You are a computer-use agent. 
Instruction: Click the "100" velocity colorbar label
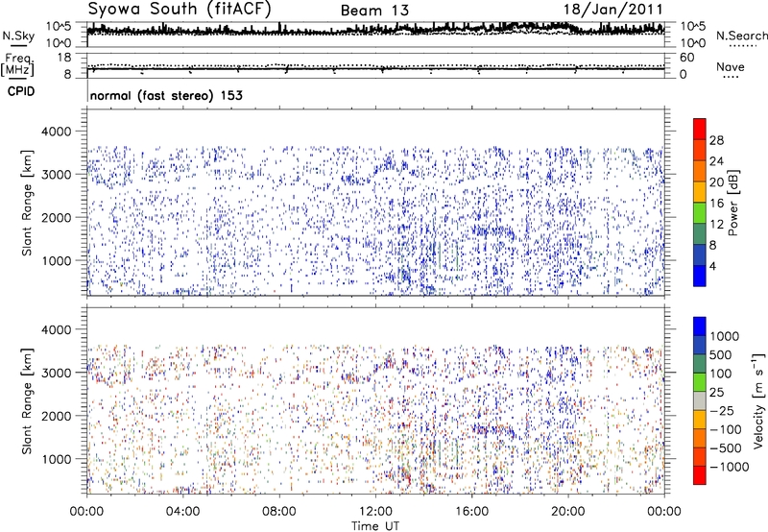tap(721, 374)
